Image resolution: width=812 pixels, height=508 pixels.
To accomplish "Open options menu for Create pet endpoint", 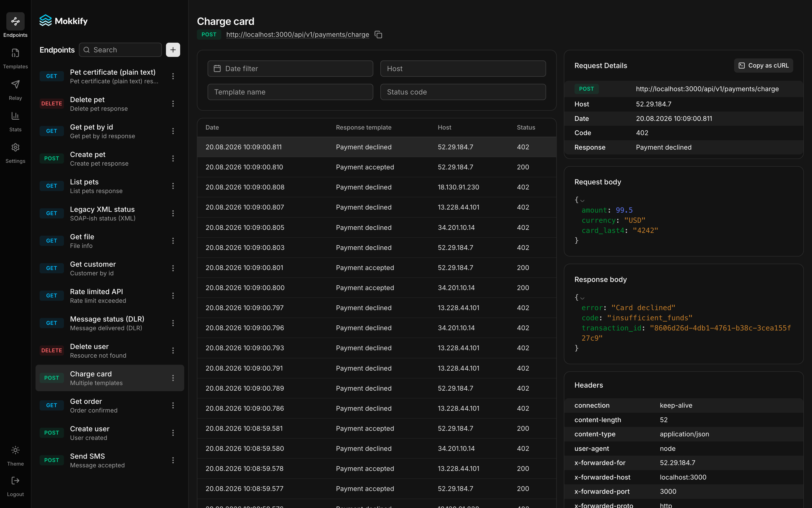I will 173,158.
